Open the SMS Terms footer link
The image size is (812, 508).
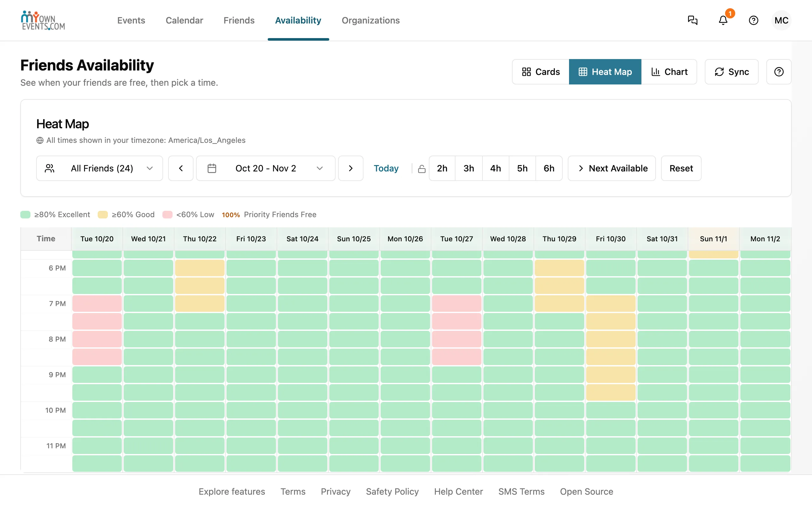pyautogui.click(x=521, y=491)
